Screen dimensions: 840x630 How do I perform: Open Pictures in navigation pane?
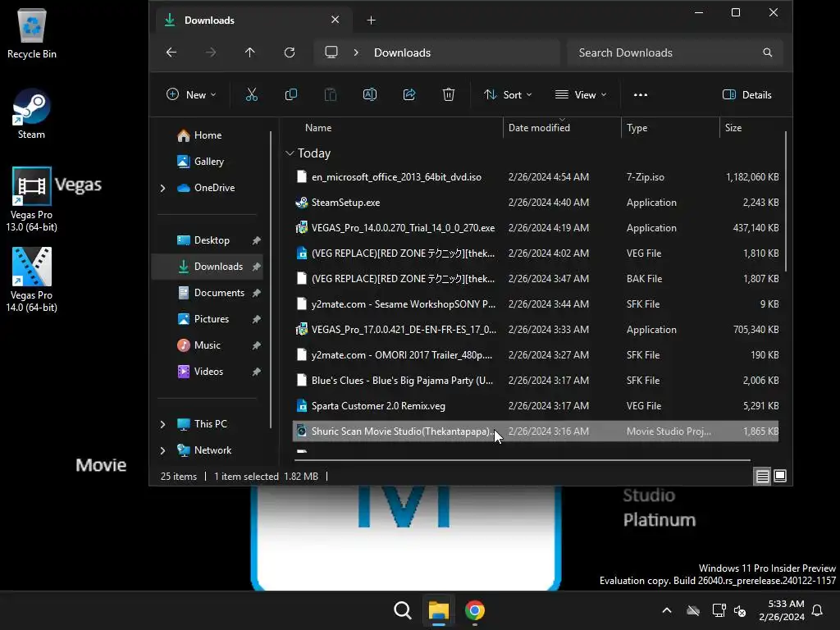[203, 319]
